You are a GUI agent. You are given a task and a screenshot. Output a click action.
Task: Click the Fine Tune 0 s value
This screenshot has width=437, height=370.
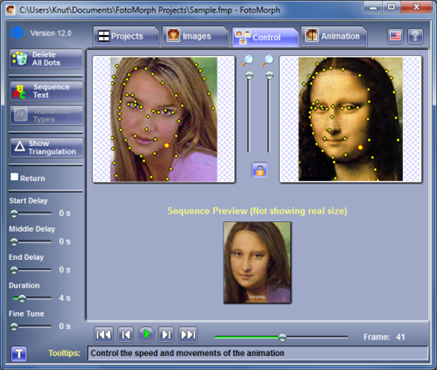pos(65,326)
